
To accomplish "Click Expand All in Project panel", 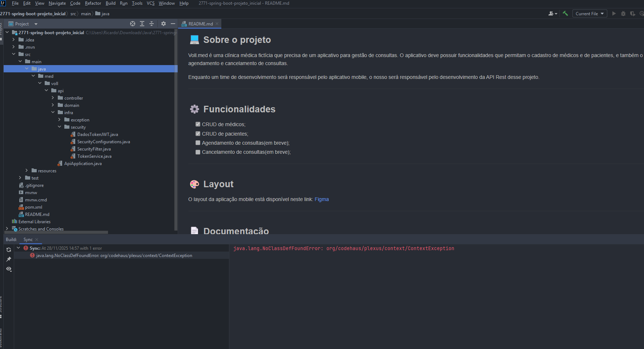I will (x=142, y=24).
